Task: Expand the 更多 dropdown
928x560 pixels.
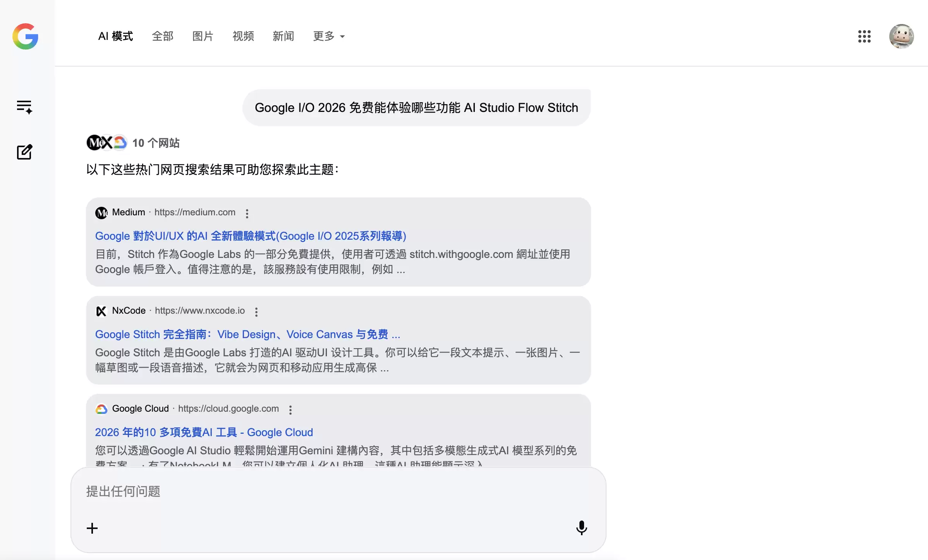Action: click(x=329, y=36)
